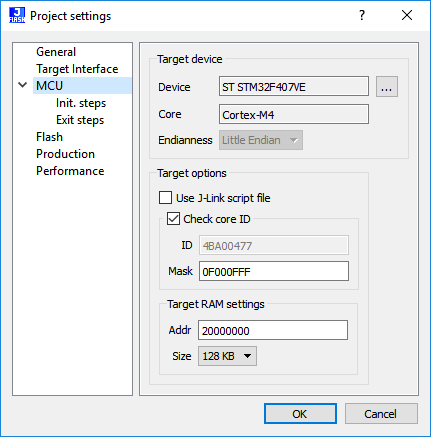The image size is (431, 437).
Task: Open Init. steps under MCU
Action: click(x=81, y=103)
